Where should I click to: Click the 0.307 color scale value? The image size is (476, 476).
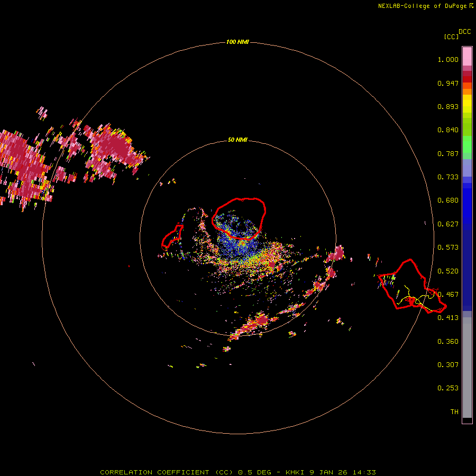click(x=448, y=365)
